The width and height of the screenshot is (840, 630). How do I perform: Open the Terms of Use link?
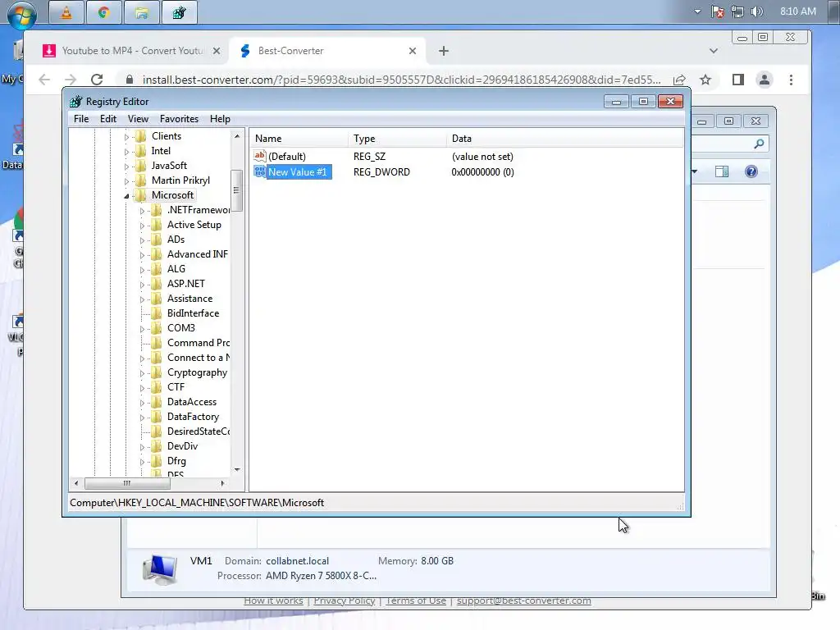[416, 600]
